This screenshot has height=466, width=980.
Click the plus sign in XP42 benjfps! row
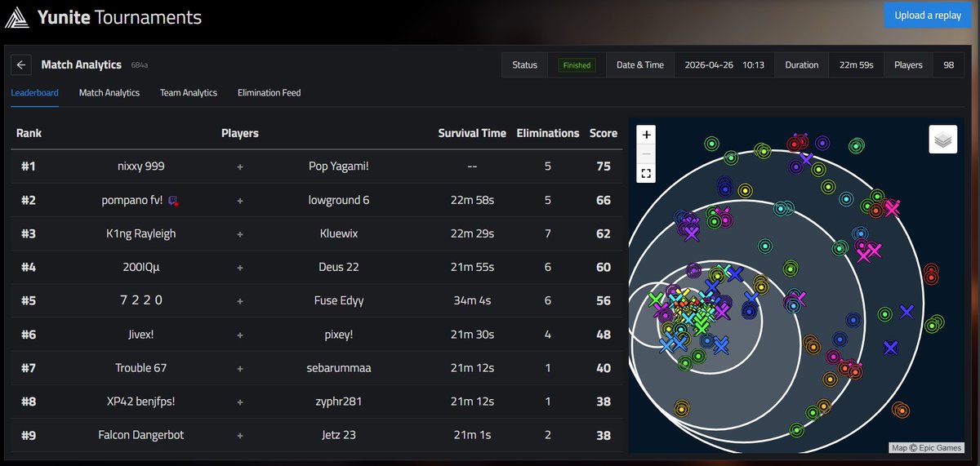(x=239, y=402)
